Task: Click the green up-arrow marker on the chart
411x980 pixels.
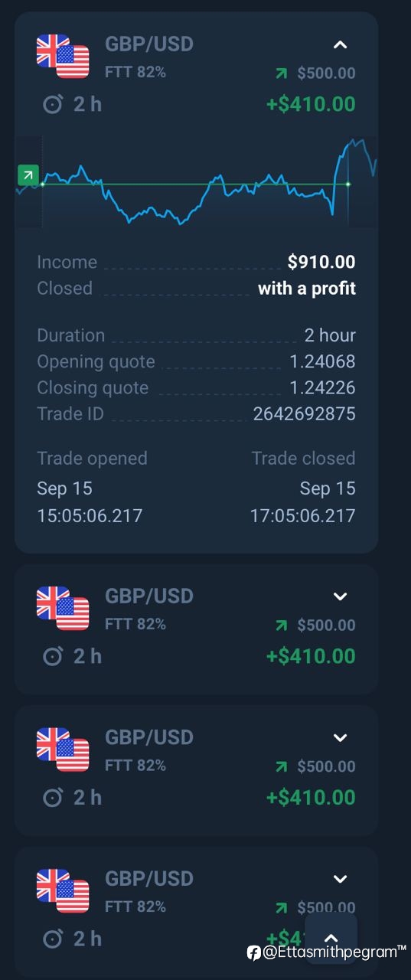Action: [28, 176]
